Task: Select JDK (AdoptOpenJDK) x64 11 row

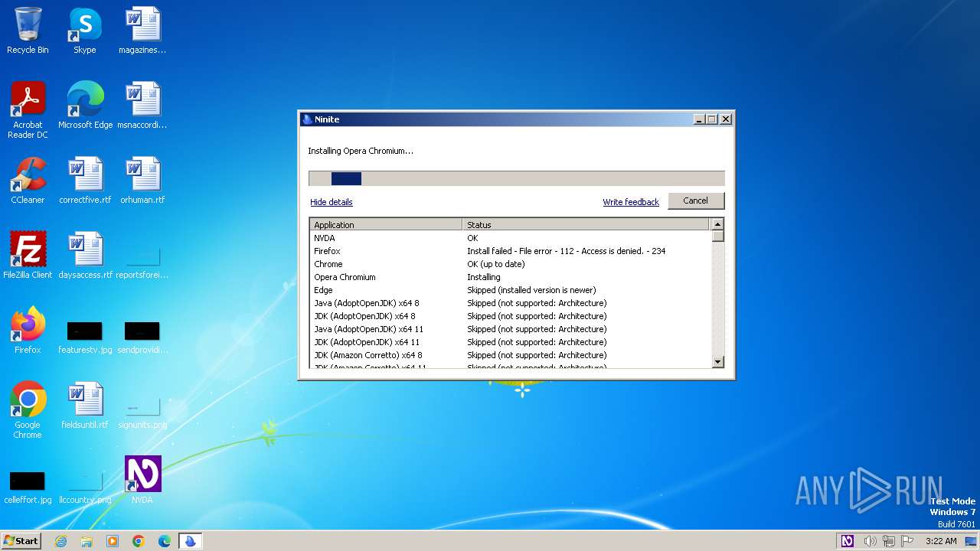Action: tap(511, 342)
